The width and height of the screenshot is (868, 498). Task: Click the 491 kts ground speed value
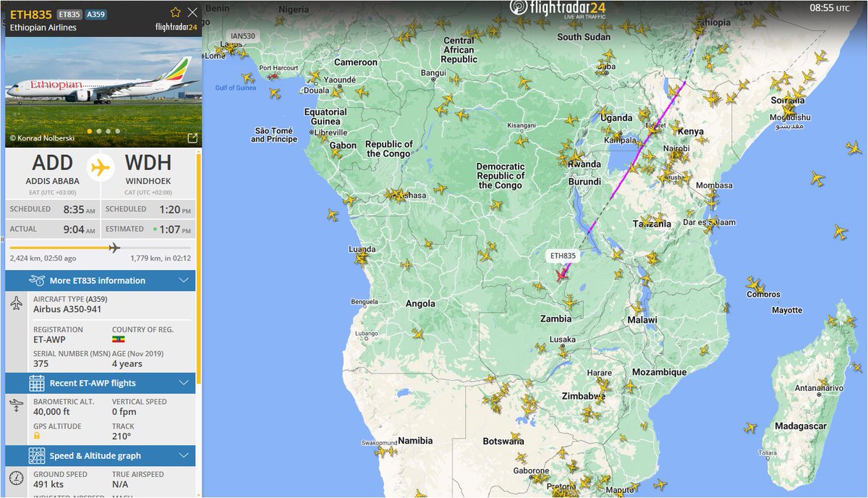pos(50,484)
